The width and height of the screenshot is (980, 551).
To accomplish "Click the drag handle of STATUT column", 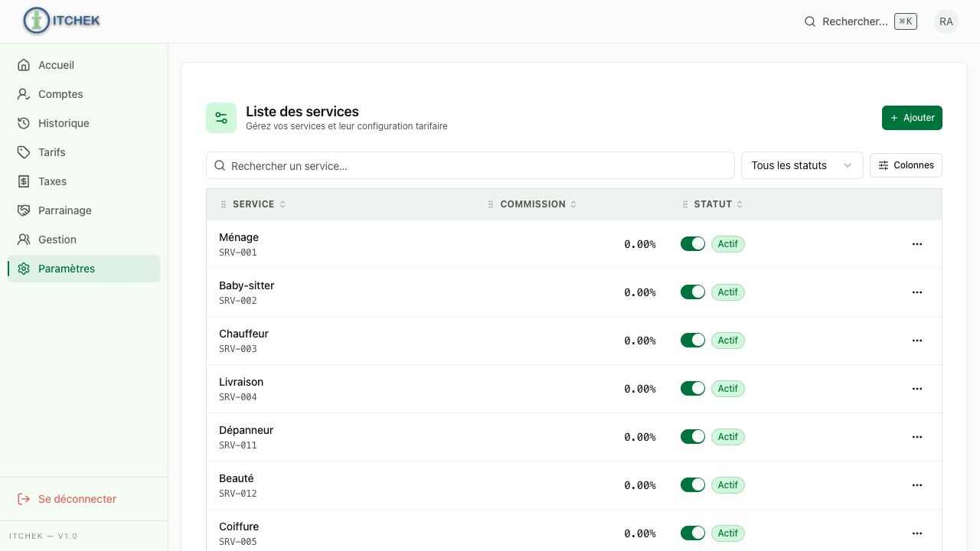I will click(684, 204).
